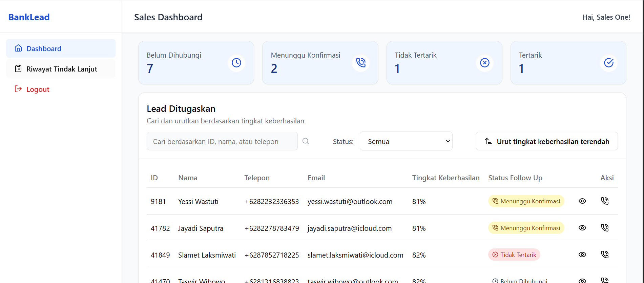Click the search magnifier icon

coord(306,141)
